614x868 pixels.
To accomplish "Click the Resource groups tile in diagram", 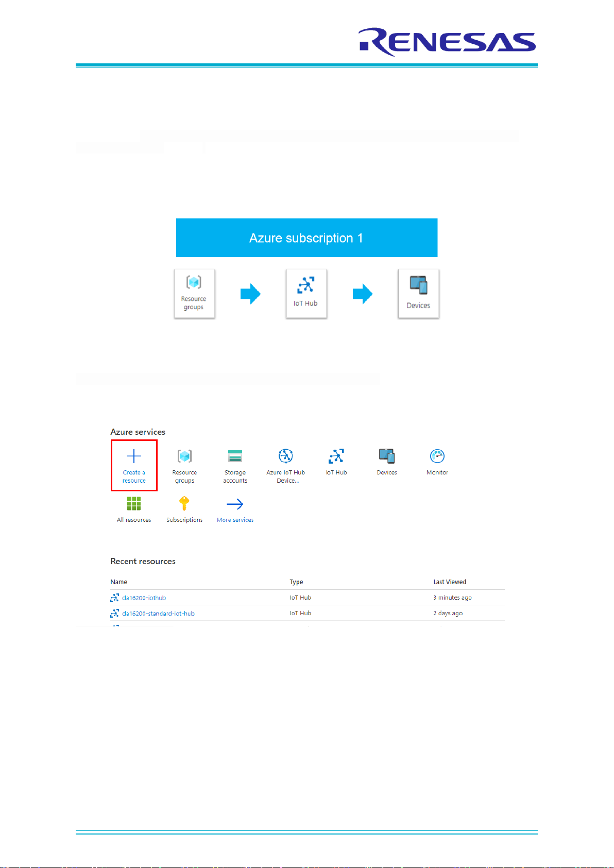I will [x=194, y=294].
